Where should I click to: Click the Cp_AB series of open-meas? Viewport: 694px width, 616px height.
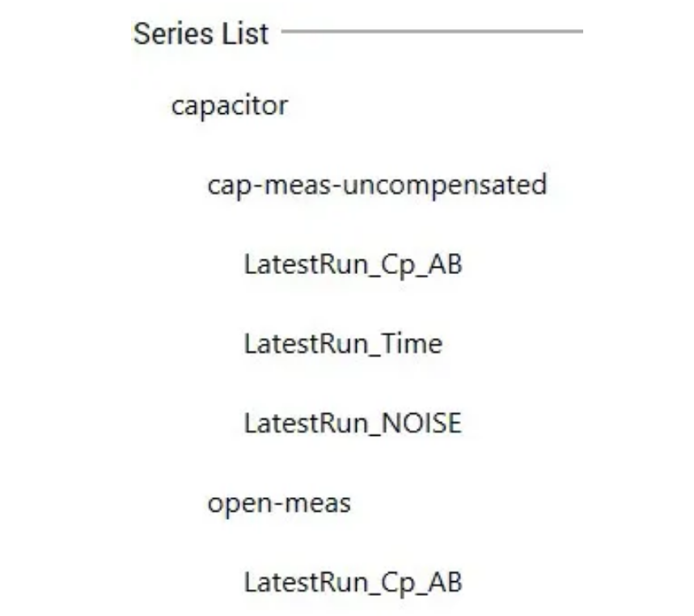pos(353,582)
